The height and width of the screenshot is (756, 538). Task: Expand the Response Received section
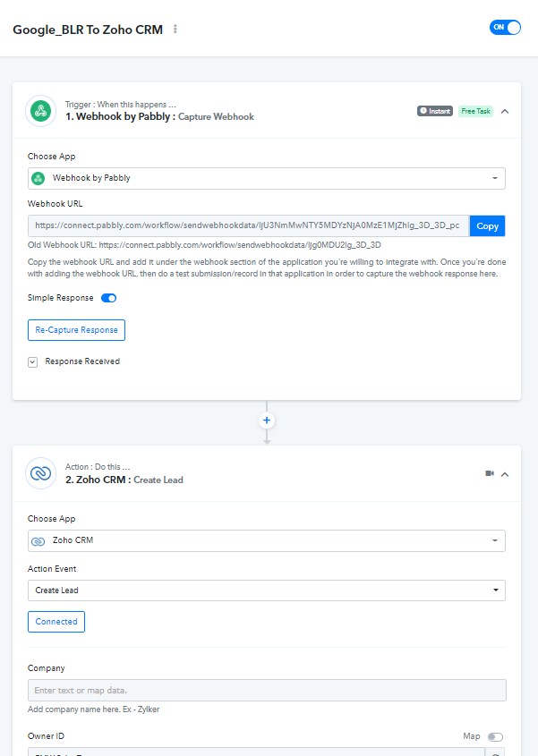(x=33, y=362)
